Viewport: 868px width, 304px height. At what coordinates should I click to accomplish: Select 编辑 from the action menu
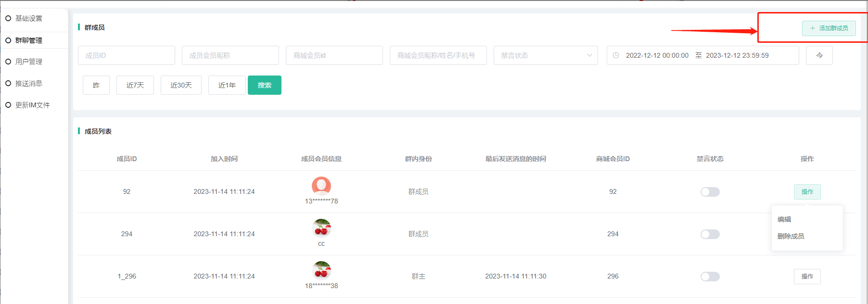pos(784,219)
